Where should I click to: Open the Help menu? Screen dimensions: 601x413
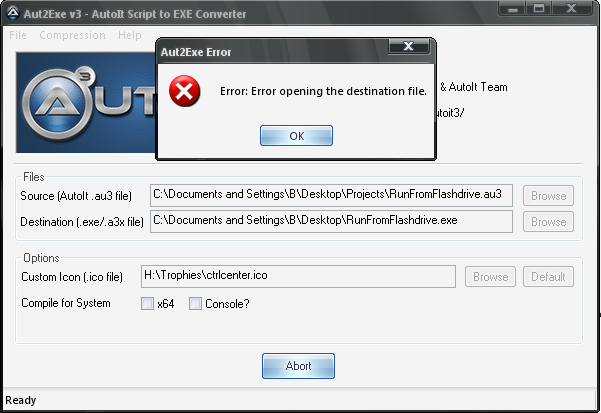coord(130,35)
